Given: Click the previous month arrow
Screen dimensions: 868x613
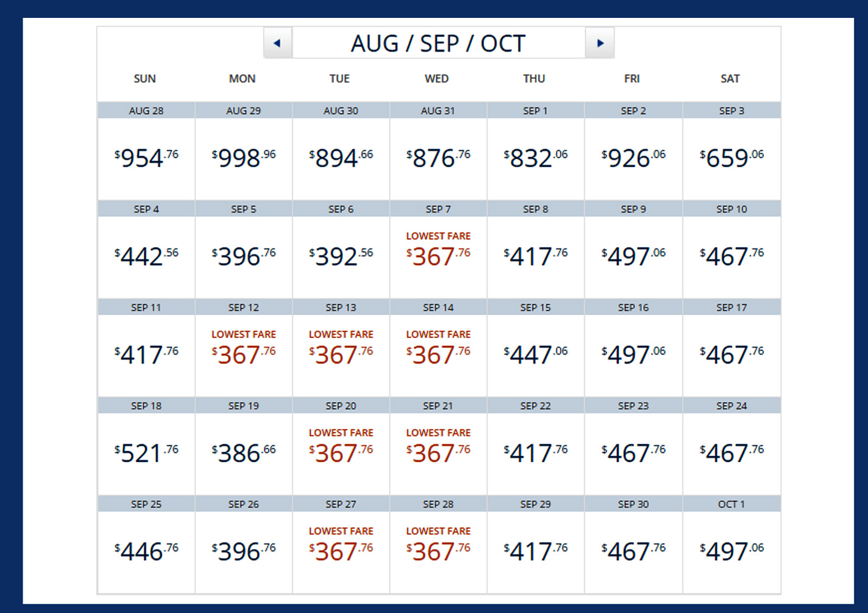Looking at the screenshot, I should pyautogui.click(x=277, y=43).
